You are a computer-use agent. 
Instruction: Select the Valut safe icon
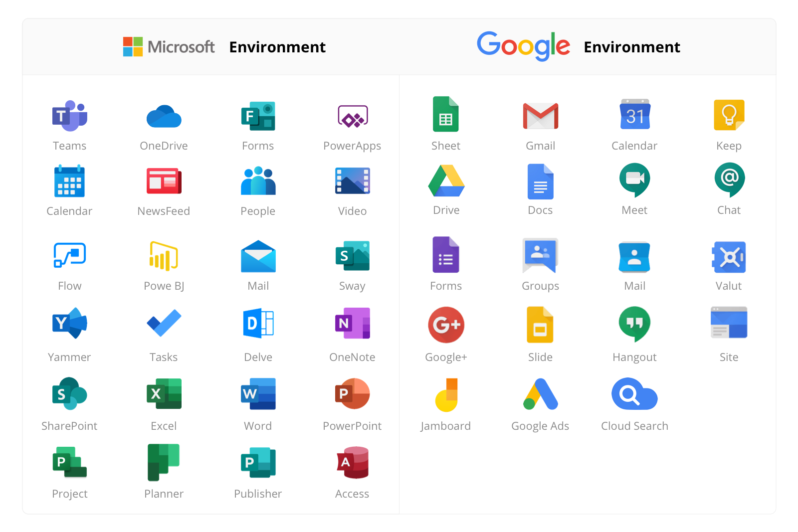(729, 257)
